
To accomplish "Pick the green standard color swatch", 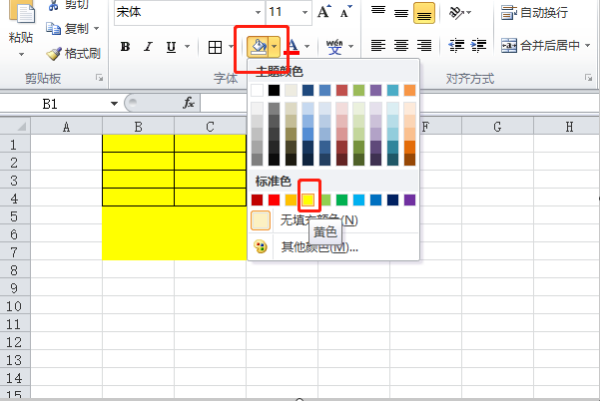I will 342,200.
